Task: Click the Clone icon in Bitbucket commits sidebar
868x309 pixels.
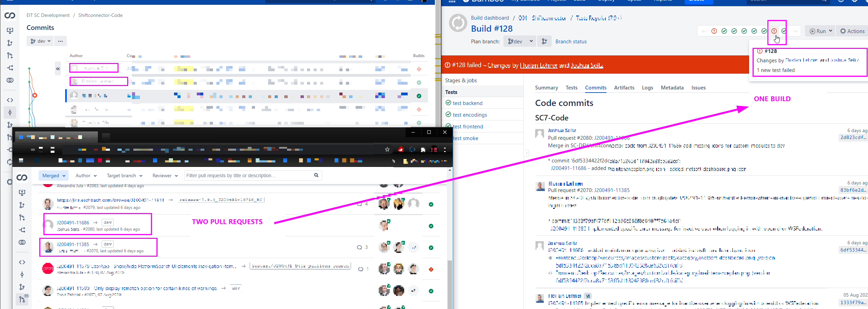Action: 10,30
